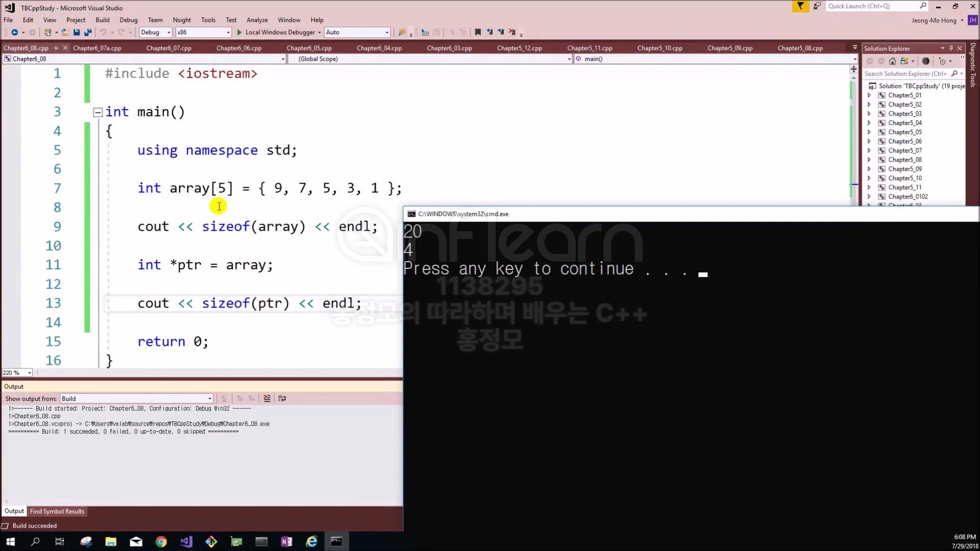Toggle bookmark on current line icon

pos(478,32)
